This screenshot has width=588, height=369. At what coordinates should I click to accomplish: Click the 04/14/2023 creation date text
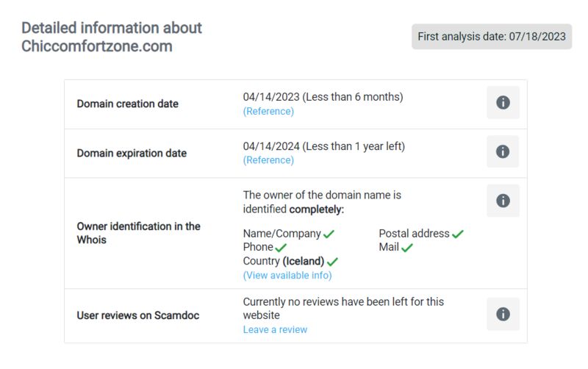click(271, 97)
